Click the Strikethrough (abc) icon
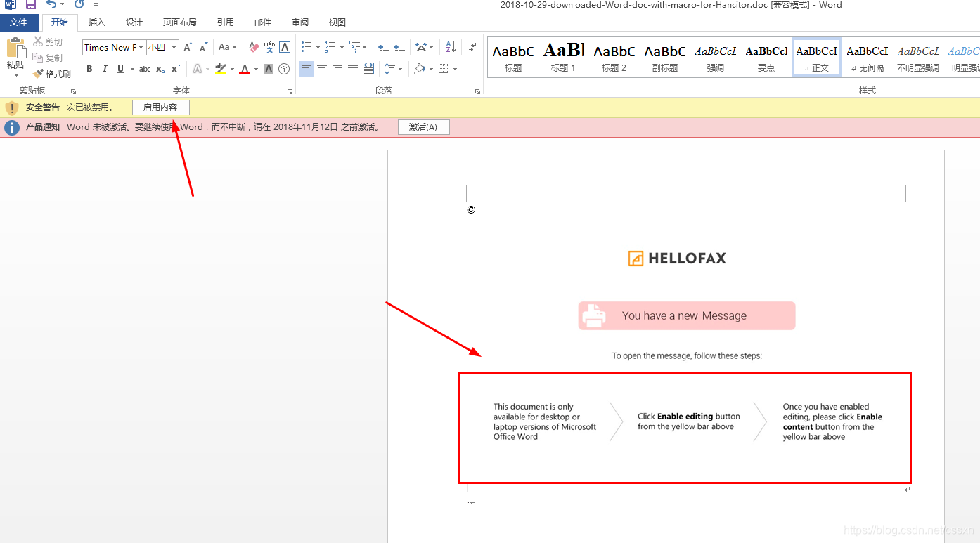980x543 pixels. (x=145, y=69)
